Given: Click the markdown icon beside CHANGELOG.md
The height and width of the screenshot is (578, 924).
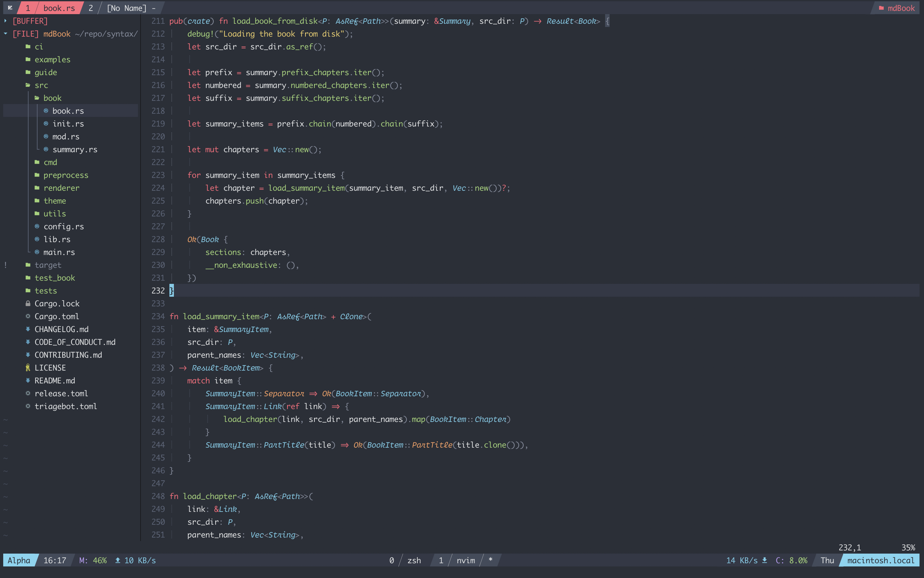Looking at the screenshot, I should pyautogui.click(x=28, y=329).
